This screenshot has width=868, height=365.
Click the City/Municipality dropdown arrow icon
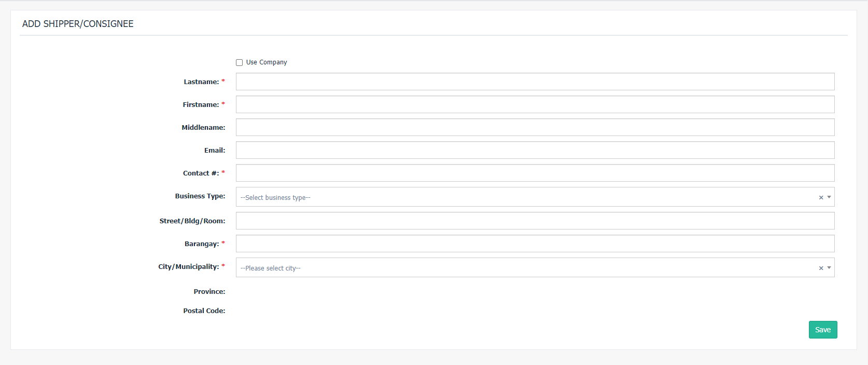[829, 268]
